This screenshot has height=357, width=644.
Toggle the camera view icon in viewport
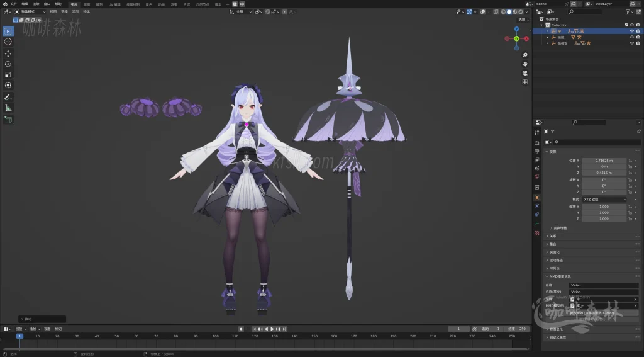tap(525, 73)
